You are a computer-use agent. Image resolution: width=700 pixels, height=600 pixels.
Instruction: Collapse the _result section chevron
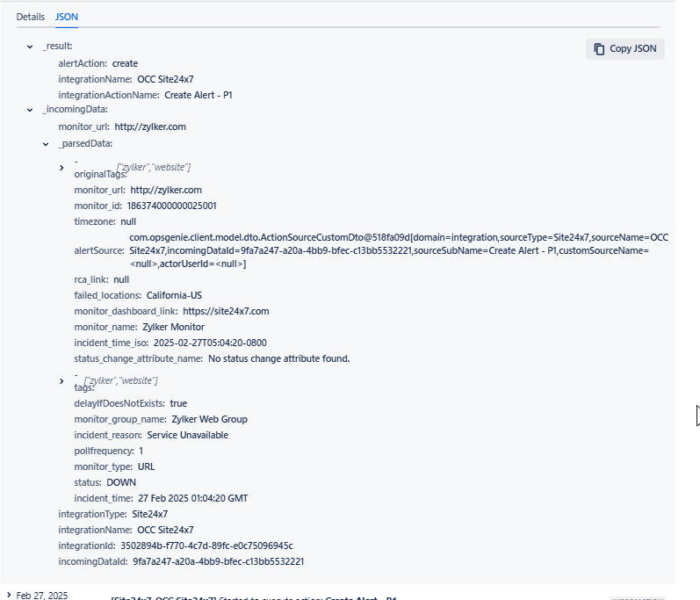[x=30, y=47]
